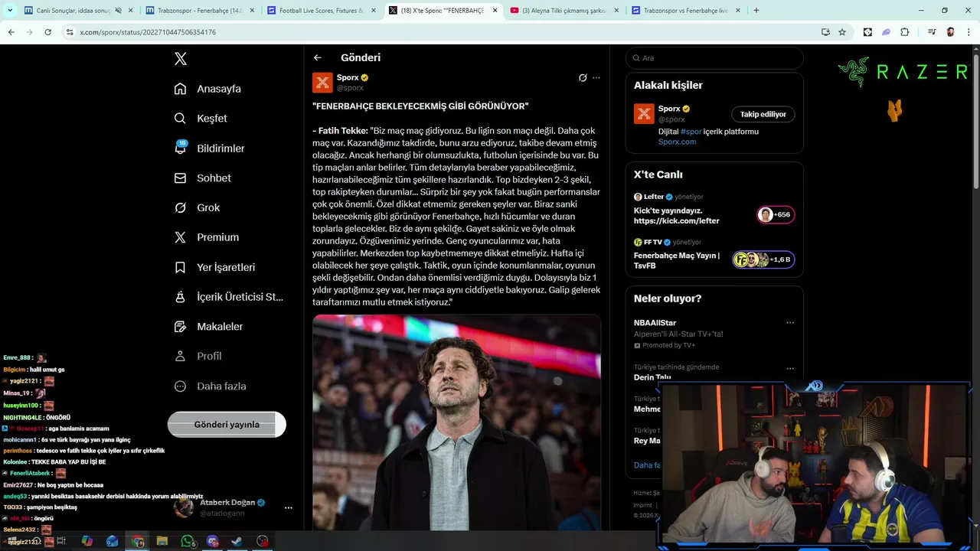The height and width of the screenshot is (551, 980).
Task: Click the Ara search field
Action: 714,58
